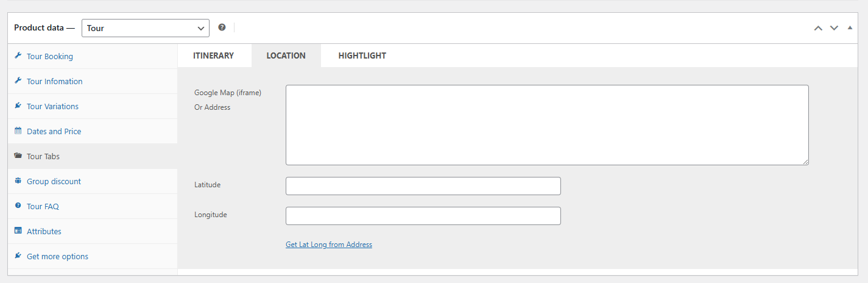Click into the Google Map iframe or address textarea
The image size is (868, 283).
(x=547, y=125)
